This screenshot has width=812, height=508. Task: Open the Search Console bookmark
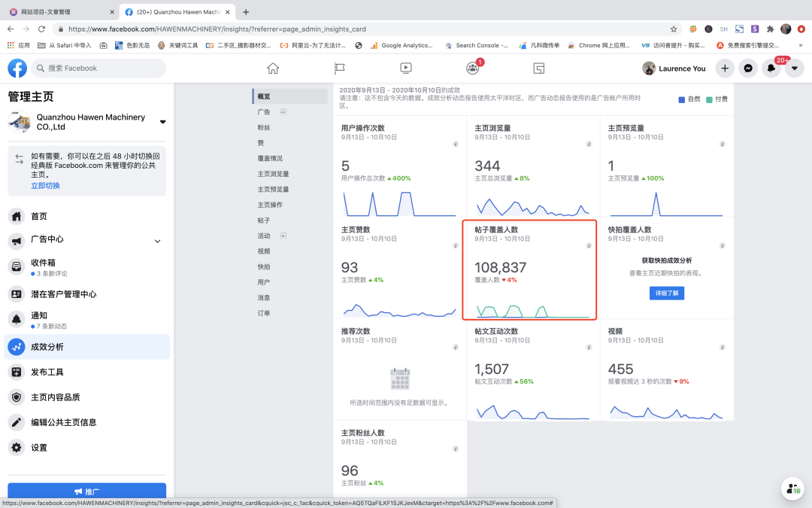pos(477,46)
